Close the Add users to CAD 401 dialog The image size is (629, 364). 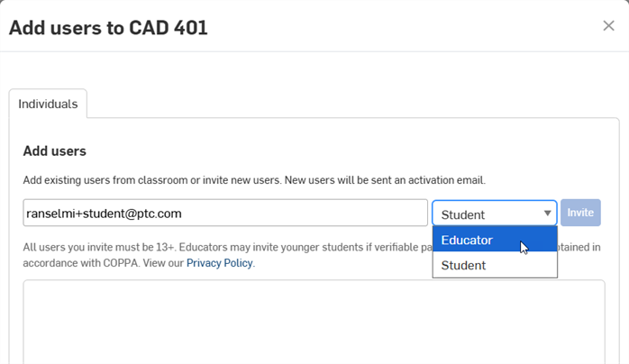[608, 25]
